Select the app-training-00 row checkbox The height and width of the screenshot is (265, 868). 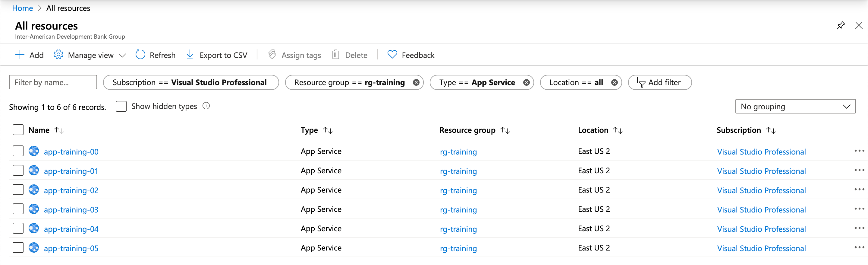(18, 151)
